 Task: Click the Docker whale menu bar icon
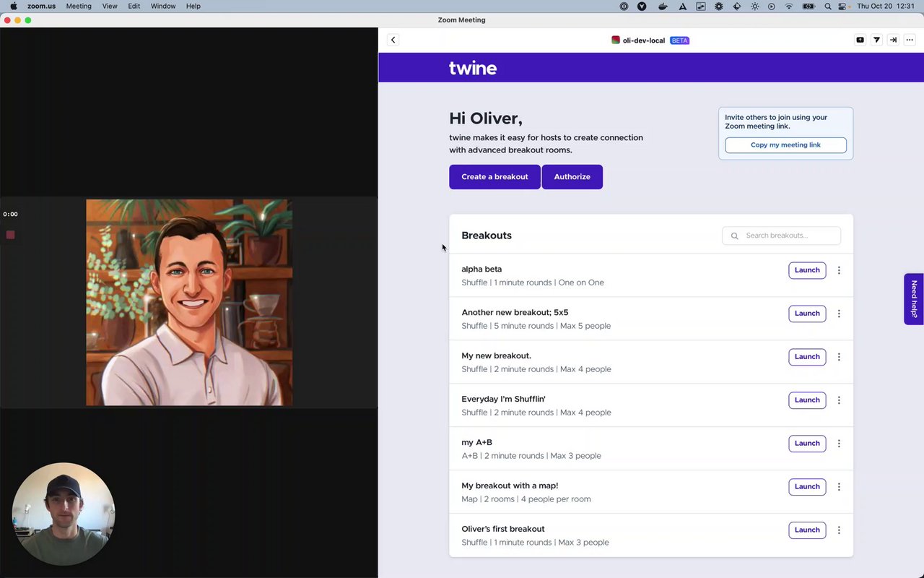click(x=663, y=6)
